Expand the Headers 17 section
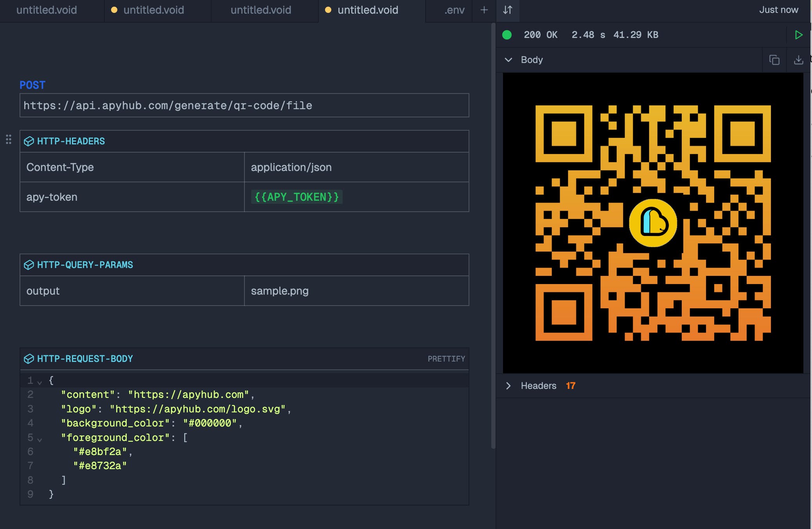Image resolution: width=812 pixels, height=529 pixels. click(x=508, y=386)
